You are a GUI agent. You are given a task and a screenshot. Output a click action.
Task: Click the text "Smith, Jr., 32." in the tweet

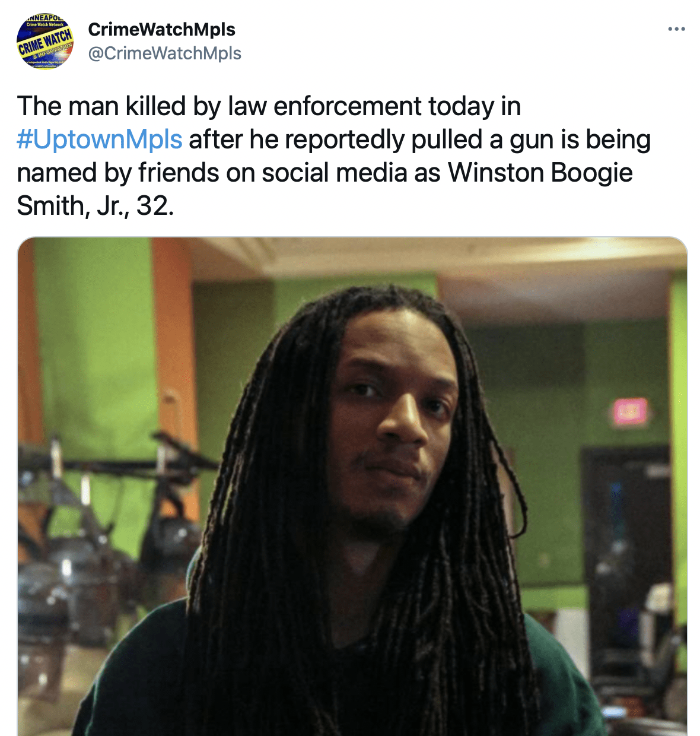click(96, 206)
